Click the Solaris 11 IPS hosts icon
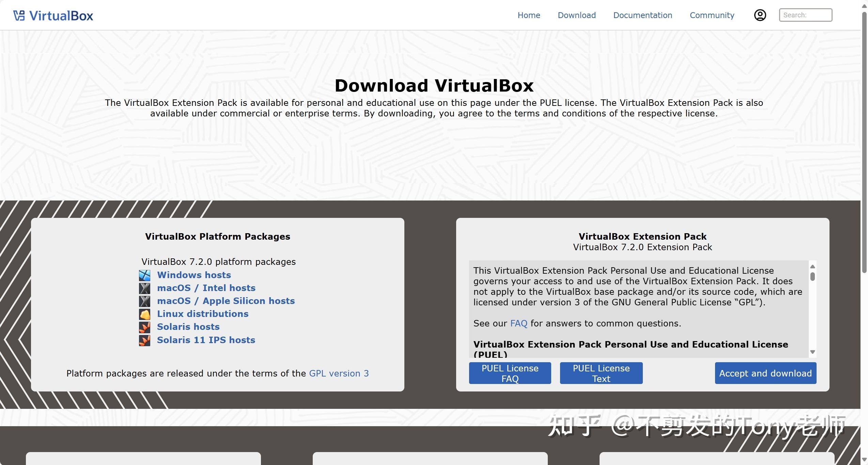 pos(144,340)
